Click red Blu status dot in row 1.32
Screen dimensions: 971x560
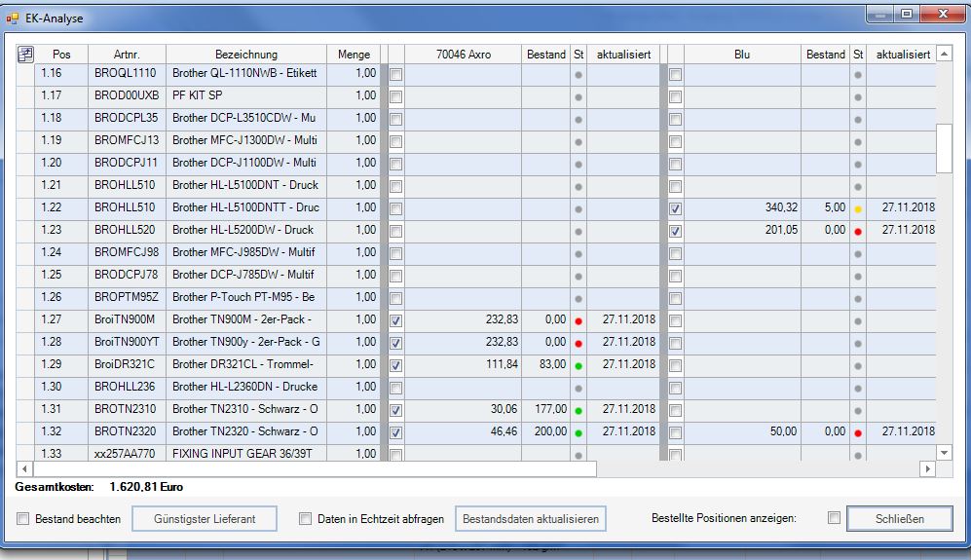point(858,432)
